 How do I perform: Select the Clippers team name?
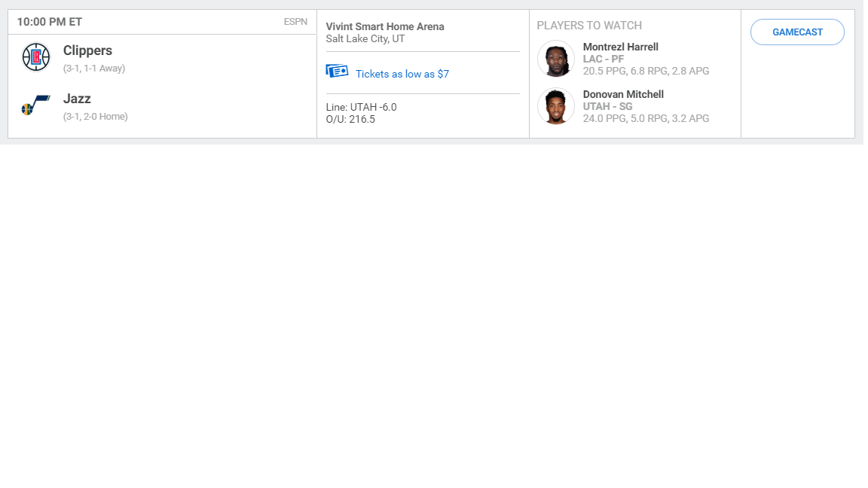(x=87, y=50)
